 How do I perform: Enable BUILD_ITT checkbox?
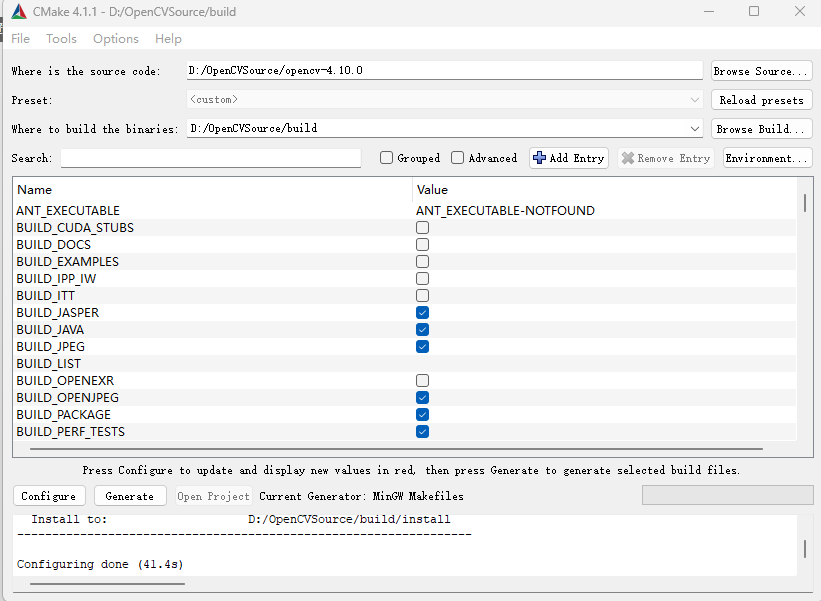click(x=423, y=295)
